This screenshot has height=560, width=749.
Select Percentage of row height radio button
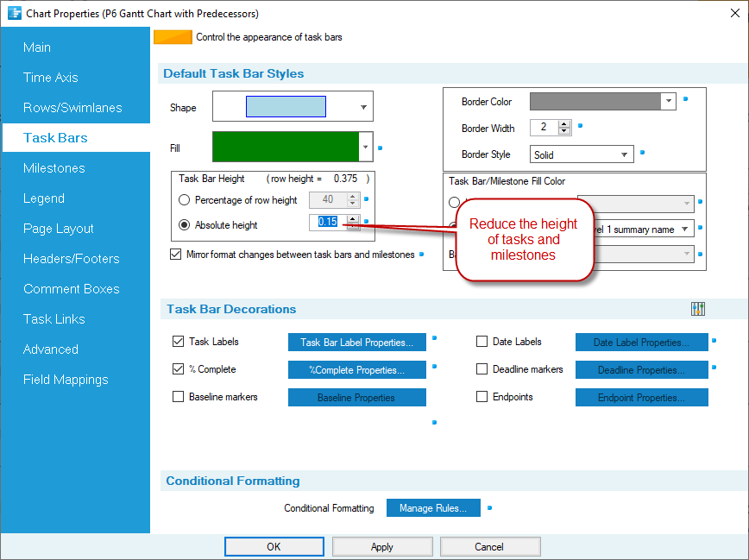point(184,200)
